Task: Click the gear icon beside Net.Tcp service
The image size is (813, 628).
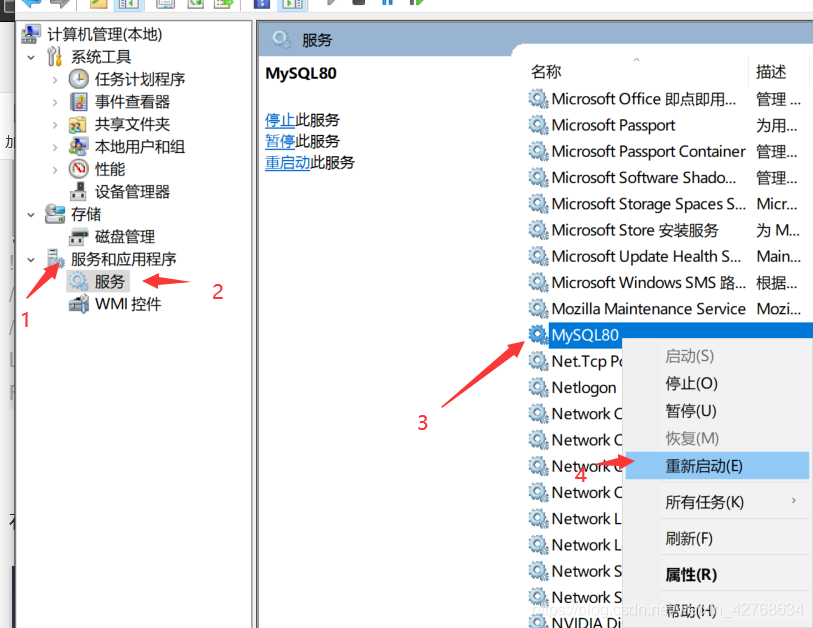Action: click(x=538, y=361)
